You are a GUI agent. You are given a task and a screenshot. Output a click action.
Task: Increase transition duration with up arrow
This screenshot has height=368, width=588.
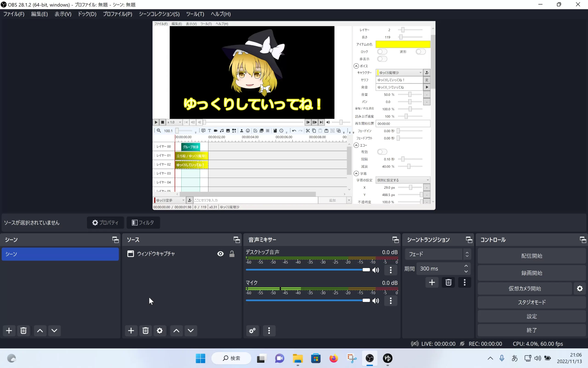click(466, 266)
